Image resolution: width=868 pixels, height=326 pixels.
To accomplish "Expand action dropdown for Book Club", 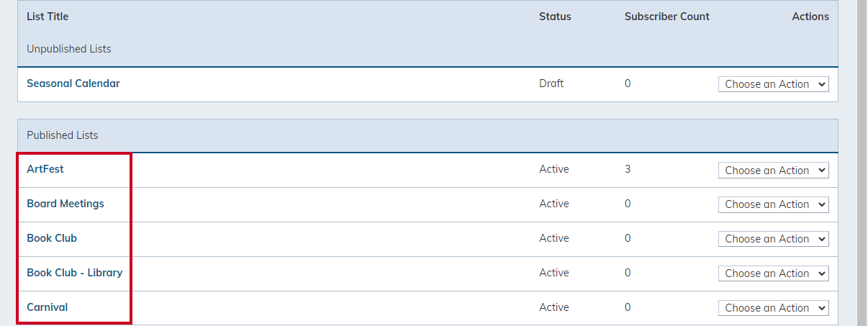I will [x=774, y=239].
